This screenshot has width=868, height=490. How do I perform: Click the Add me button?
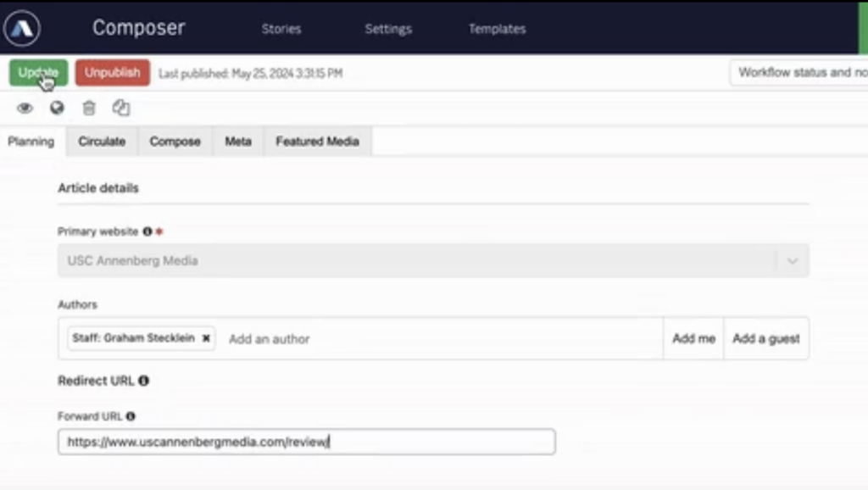click(693, 338)
